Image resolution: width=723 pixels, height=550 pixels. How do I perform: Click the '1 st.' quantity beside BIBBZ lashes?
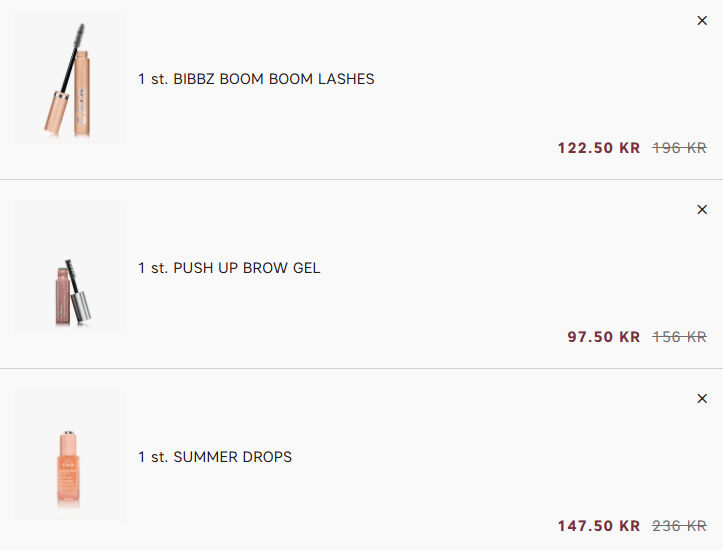(x=153, y=79)
